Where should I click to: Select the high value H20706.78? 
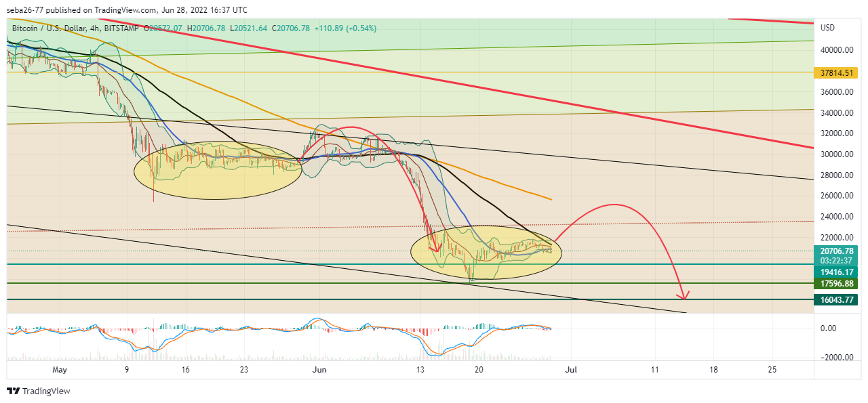208,28
